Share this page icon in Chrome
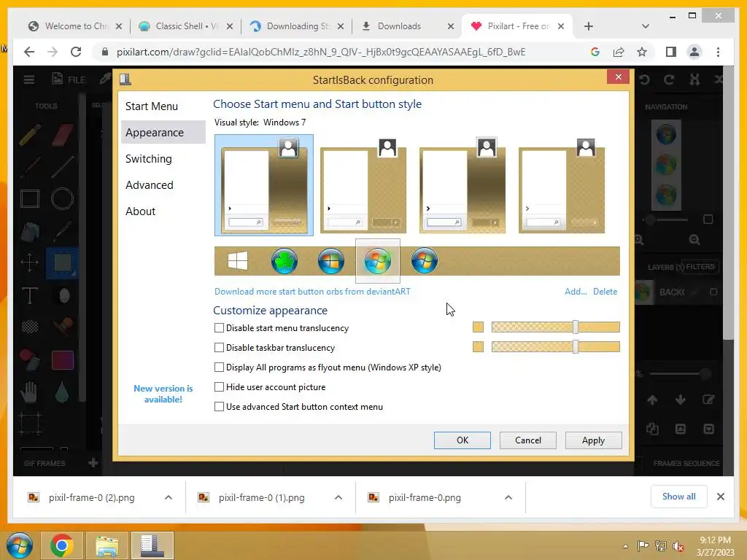Viewport: 747px width, 560px height. click(x=619, y=52)
